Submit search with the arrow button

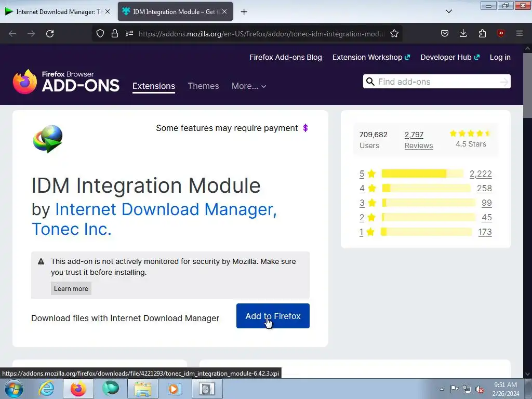(504, 82)
